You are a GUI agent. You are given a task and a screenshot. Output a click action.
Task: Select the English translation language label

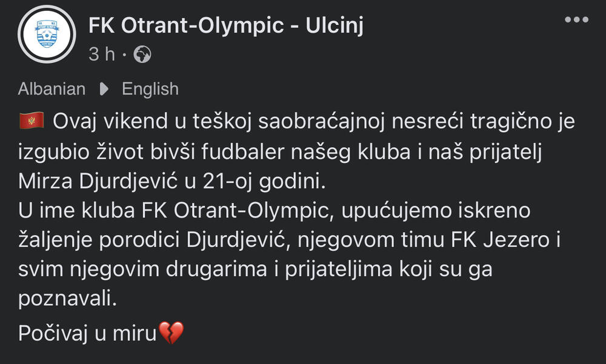(x=150, y=89)
